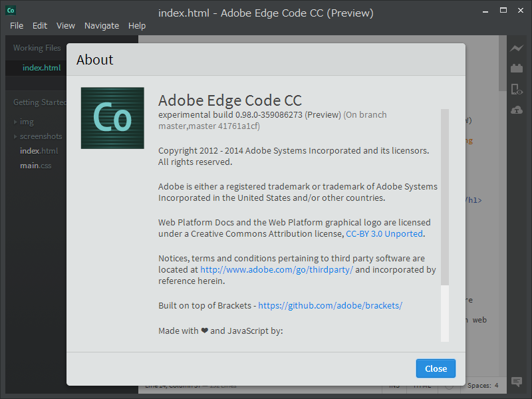
Task: Click the Edge Code logo in About dialog
Action: click(x=112, y=118)
